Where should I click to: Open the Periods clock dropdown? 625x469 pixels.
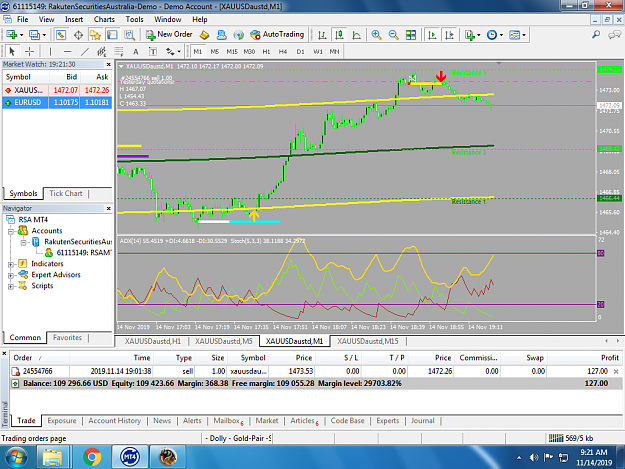tap(495, 35)
